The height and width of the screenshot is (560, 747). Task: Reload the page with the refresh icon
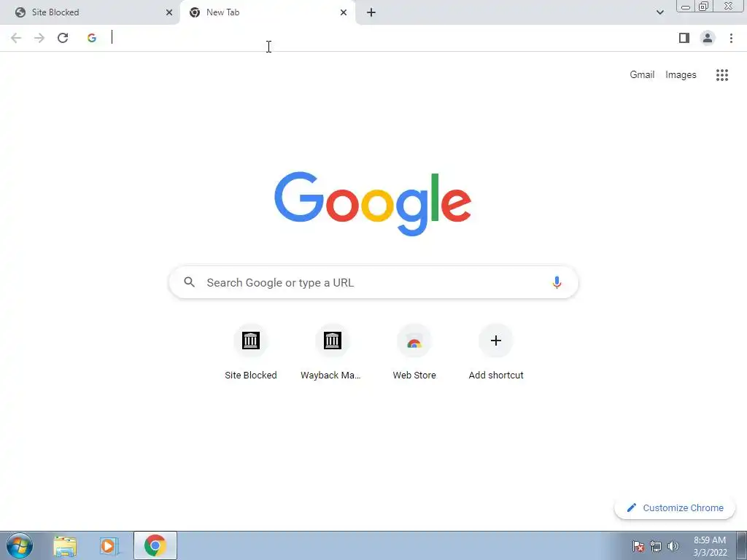click(x=63, y=38)
